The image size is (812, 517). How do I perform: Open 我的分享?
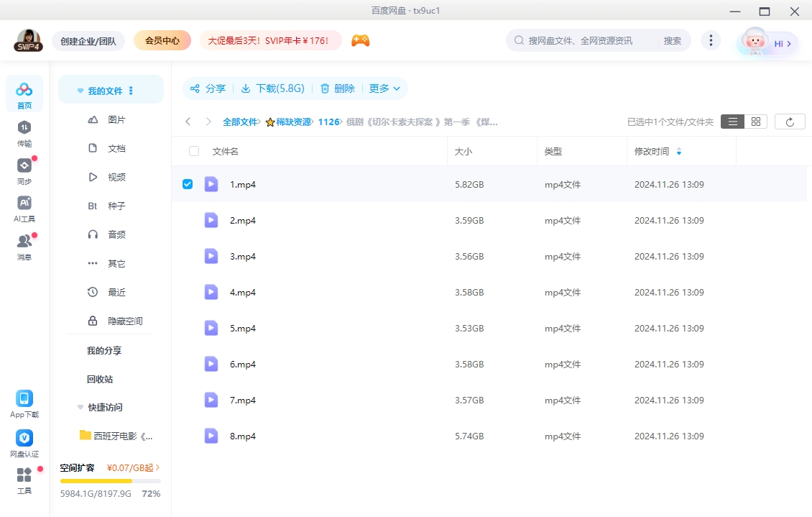point(104,351)
